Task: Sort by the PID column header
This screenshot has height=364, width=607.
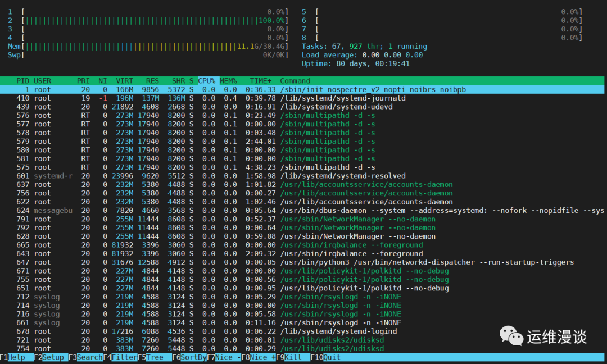Action: (22, 81)
